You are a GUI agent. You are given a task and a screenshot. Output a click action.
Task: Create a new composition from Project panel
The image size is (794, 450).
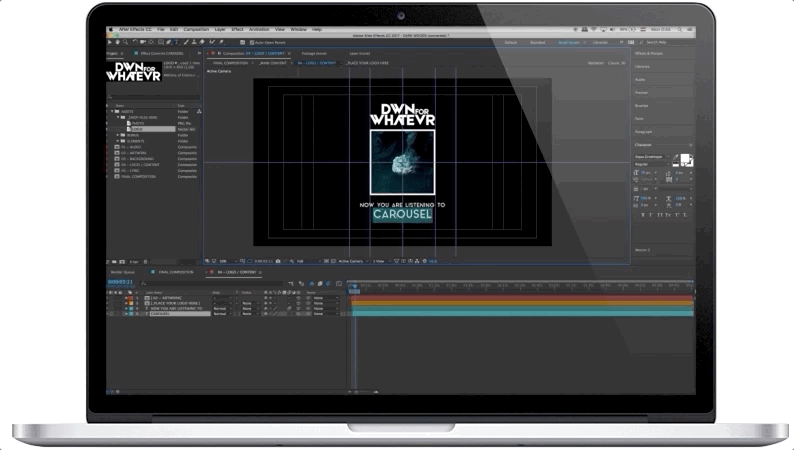click(122, 262)
